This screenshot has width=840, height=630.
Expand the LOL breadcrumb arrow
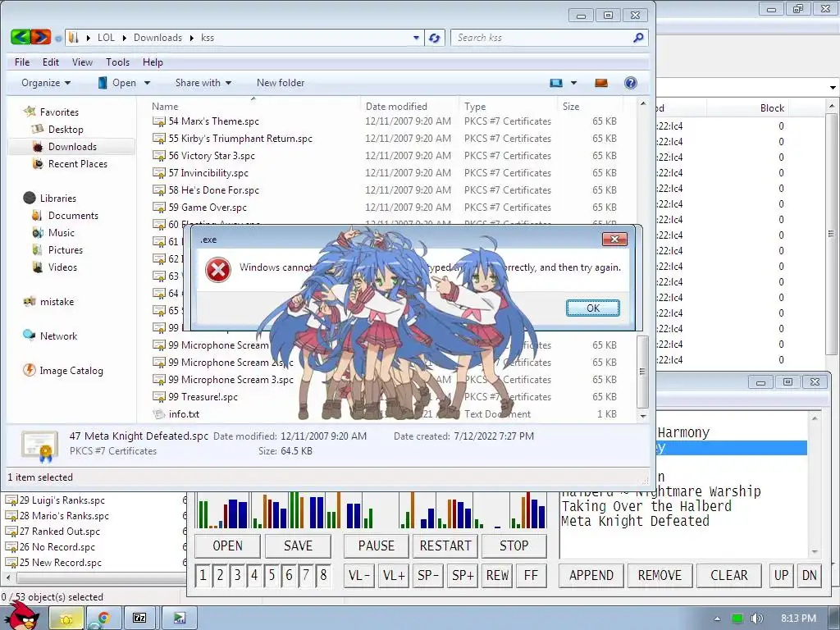(125, 38)
